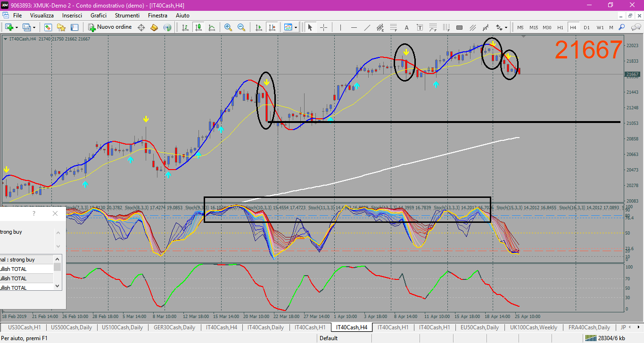Image resolution: width=644 pixels, height=343 pixels.
Task: Open the new chart icon
Action: (x=9, y=27)
